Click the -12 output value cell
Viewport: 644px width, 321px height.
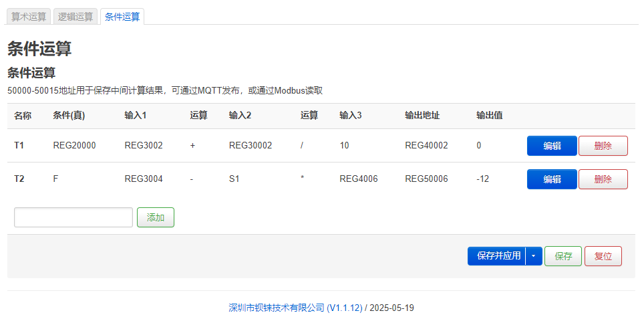click(482, 179)
